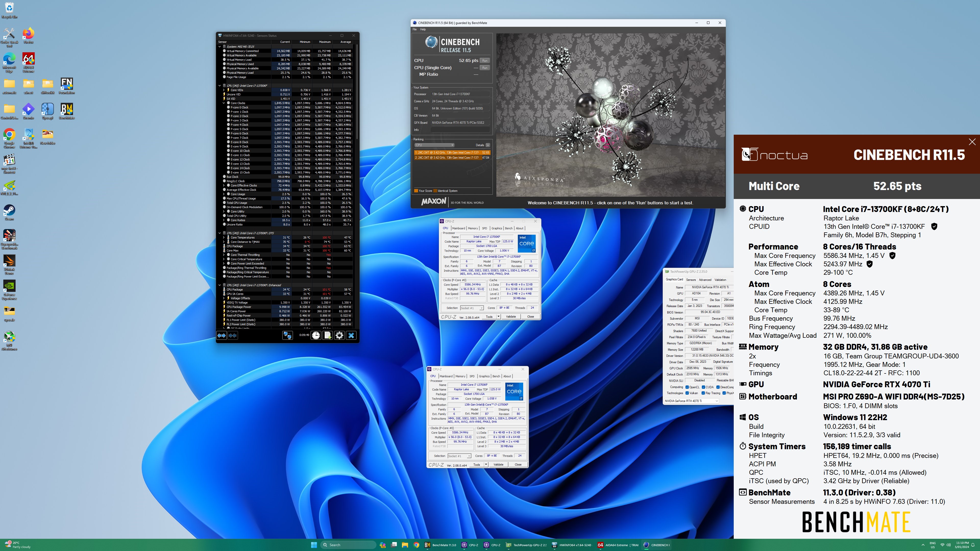The image size is (980, 551).
Task: Open the Recycle Bin desktop icon
Action: tap(9, 10)
